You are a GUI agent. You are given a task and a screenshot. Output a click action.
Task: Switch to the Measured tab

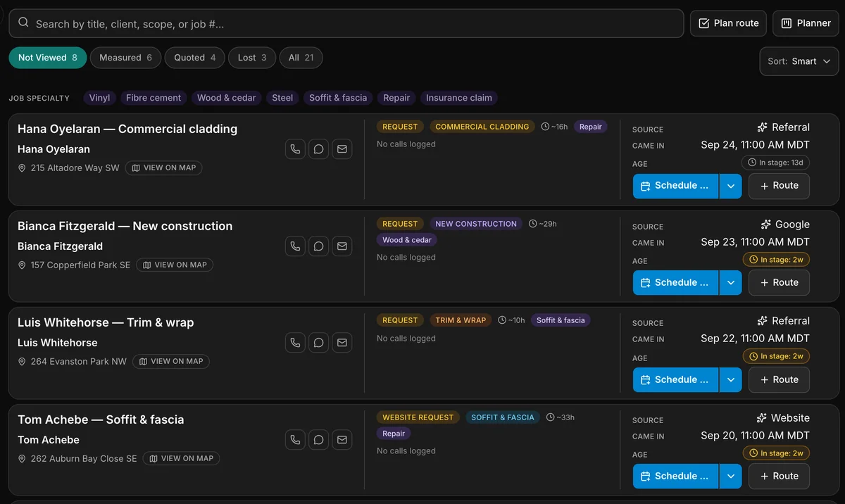click(126, 58)
